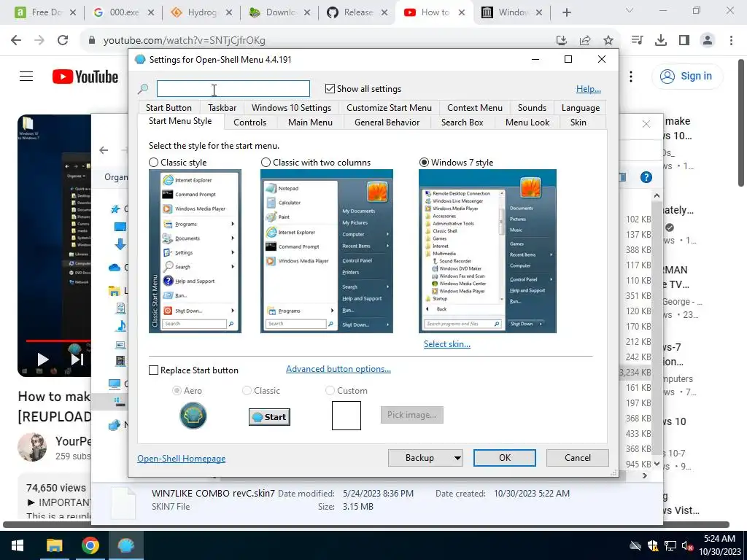Focus the settings search field
Screen dimensions: 747x560
tap(233, 88)
